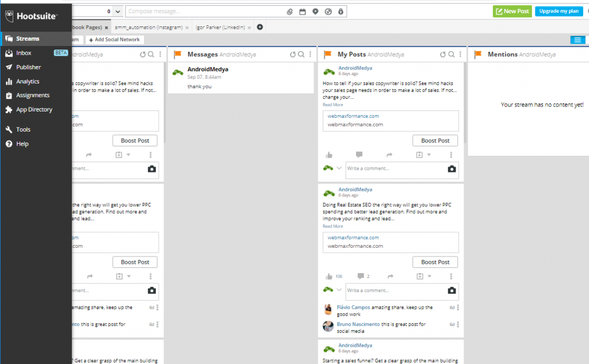Expand profile selector beside first Write a comment field
The width and height of the screenshot is (589, 364).
coord(339,168)
